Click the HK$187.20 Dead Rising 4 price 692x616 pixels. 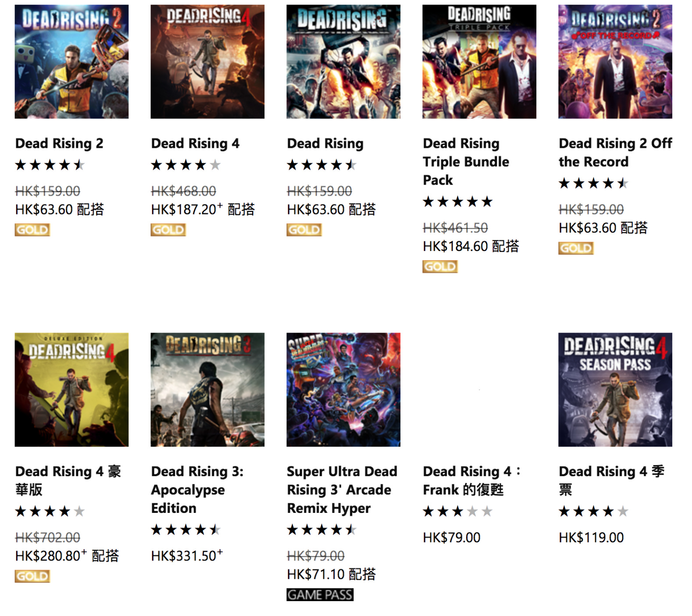coord(184,210)
